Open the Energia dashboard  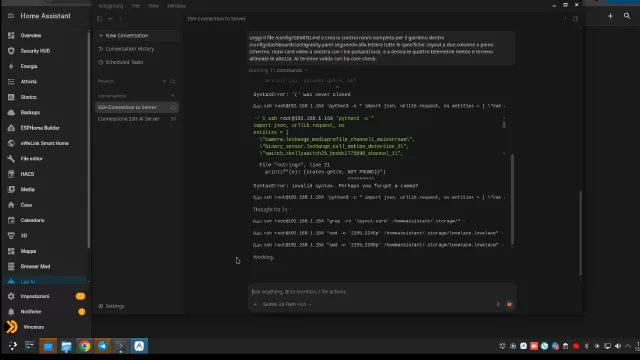pos(45,66)
